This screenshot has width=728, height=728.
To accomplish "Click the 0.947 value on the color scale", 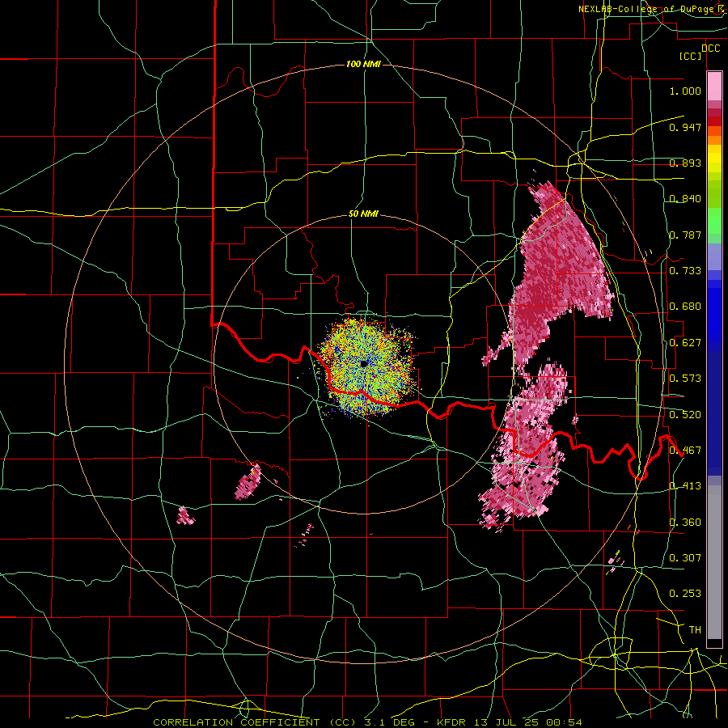I will coord(685,127).
